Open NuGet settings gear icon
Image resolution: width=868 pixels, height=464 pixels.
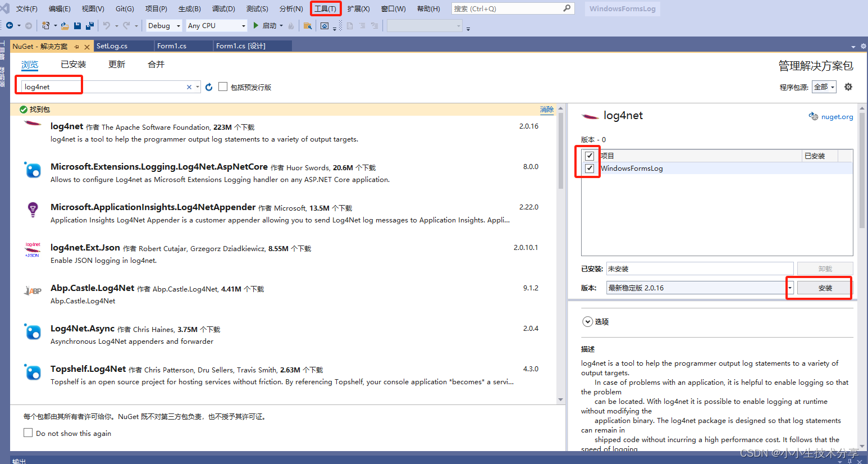848,87
